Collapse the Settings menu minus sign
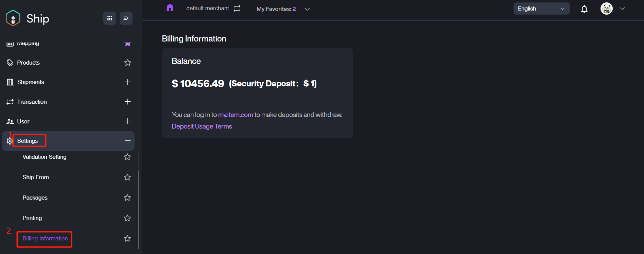This screenshot has width=644, height=254. [x=127, y=141]
